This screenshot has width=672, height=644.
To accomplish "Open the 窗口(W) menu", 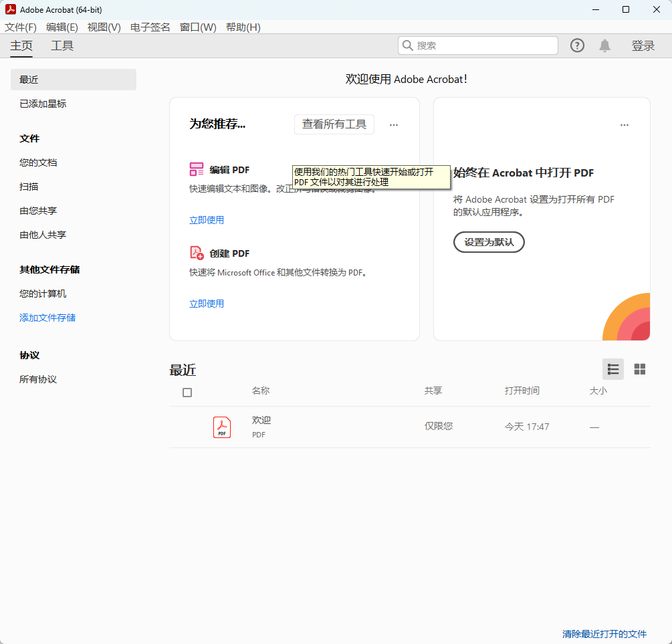I will pyautogui.click(x=198, y=27).
